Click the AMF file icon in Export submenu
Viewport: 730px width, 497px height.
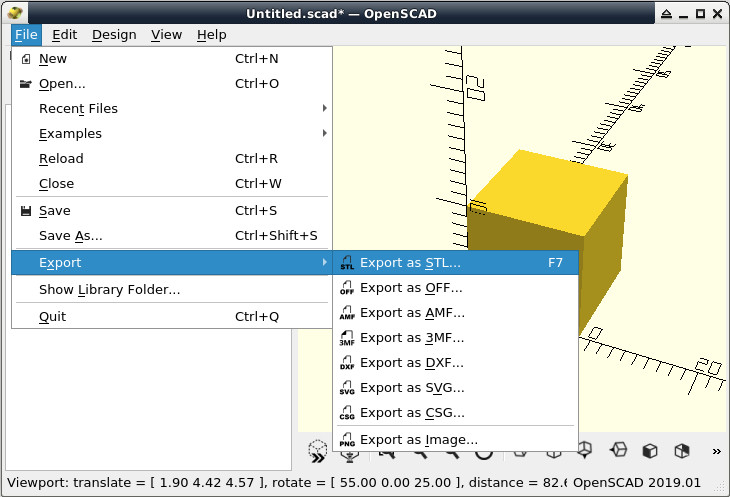point(347,313)
